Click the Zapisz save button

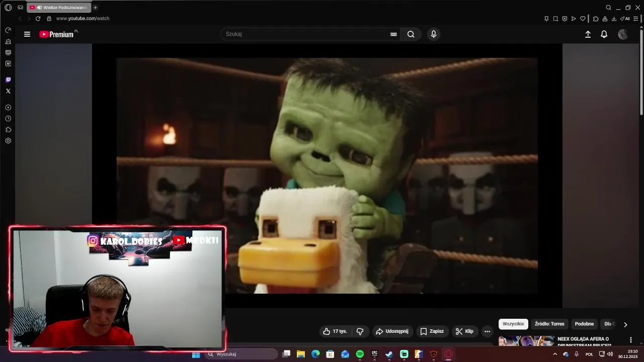point(432,331)
